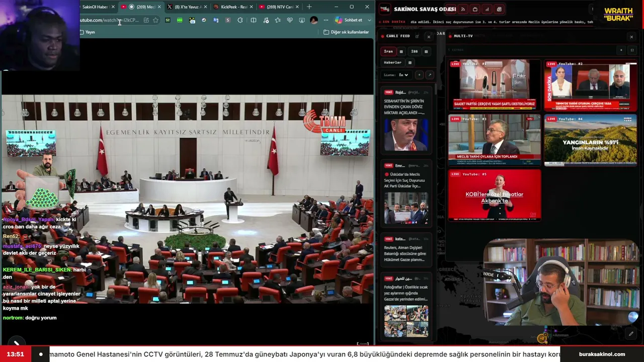Viewport: 644px width, 362px height.
Task: Open YouTube #2 live stream tile
Action: [x=590, y=84]
